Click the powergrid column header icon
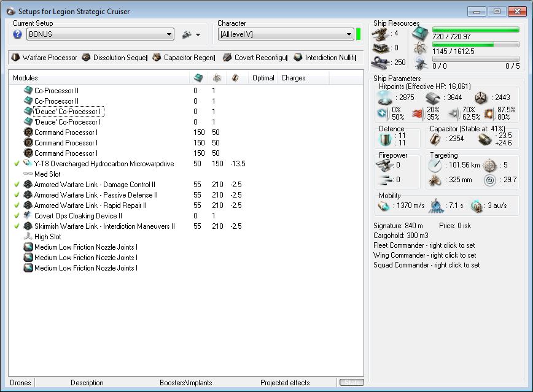The image size is (533, 392). click(217, 78)
